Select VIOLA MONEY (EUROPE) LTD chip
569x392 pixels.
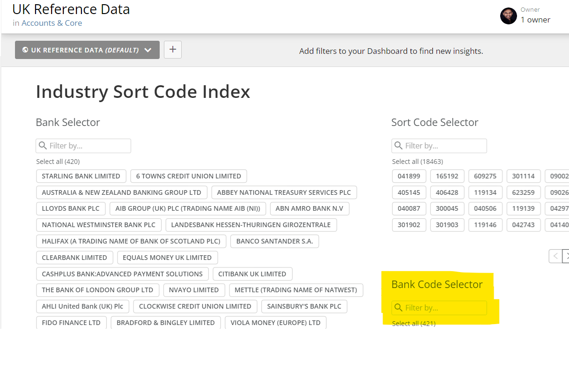pyautogui.click(x=275, y=323)
